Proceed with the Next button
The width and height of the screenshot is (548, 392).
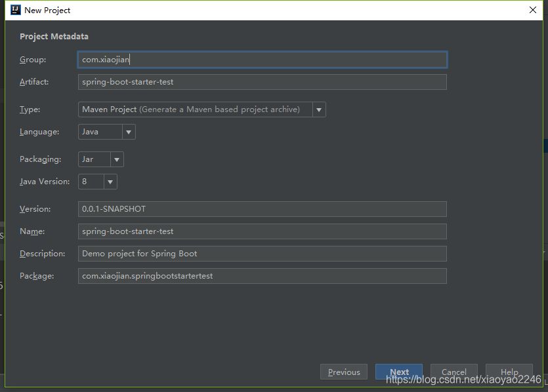[399, 372]
